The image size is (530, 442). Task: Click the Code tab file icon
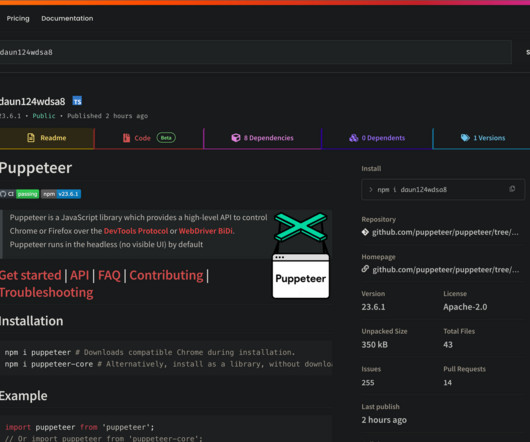(126, 138)
